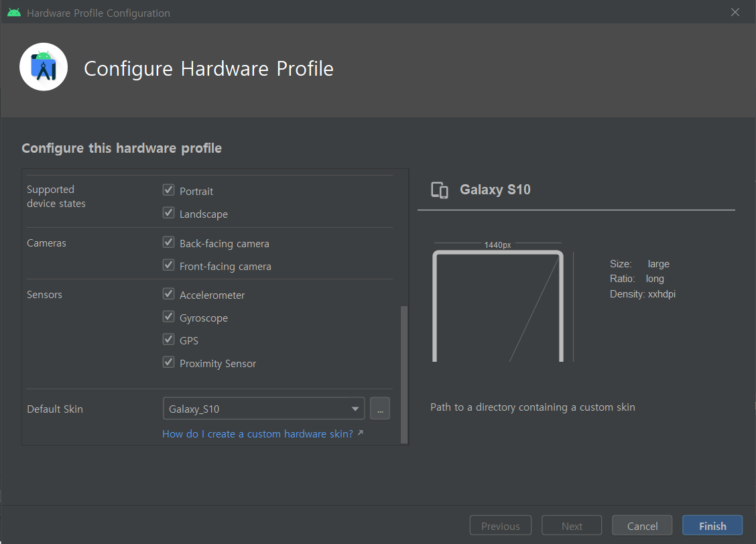Toggle the Front-facing camera checkbox
This screenshot has width=756, height=544.
coord(168,265)
